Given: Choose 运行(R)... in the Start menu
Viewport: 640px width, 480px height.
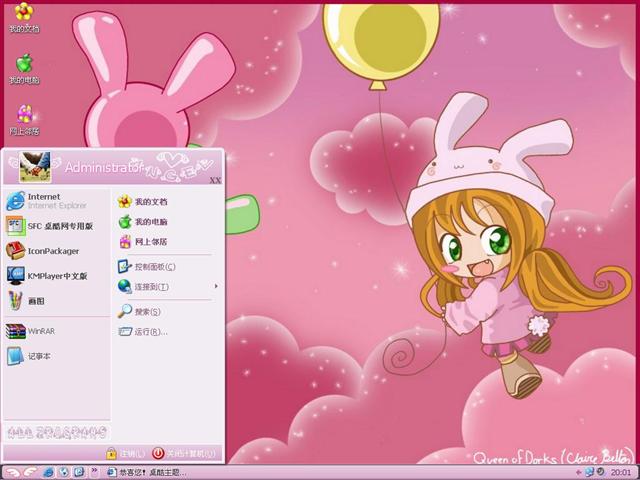Looking at the screenshot, I should (x=150, y=331).
